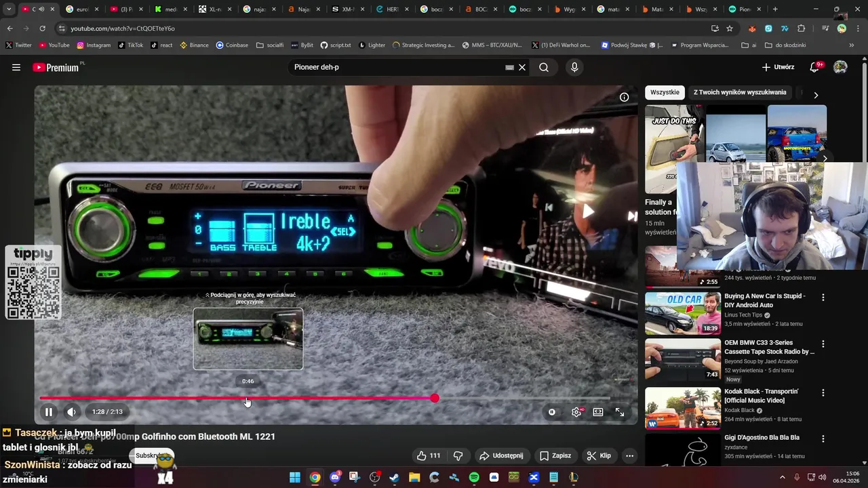Open a new browser tab

coord(775,9)
